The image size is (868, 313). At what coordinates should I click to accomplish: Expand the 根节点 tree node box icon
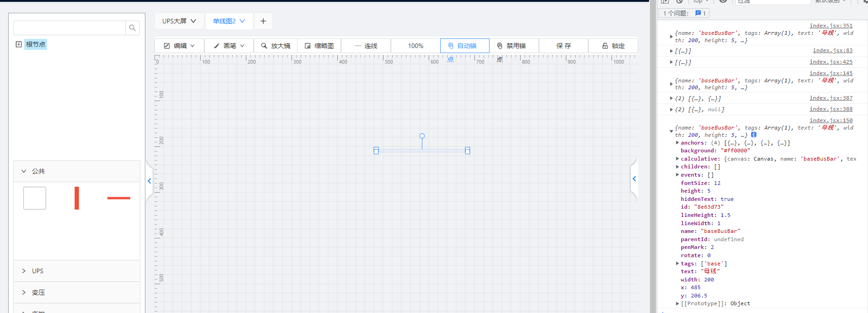pyautogui.click(x=19, y=44)
